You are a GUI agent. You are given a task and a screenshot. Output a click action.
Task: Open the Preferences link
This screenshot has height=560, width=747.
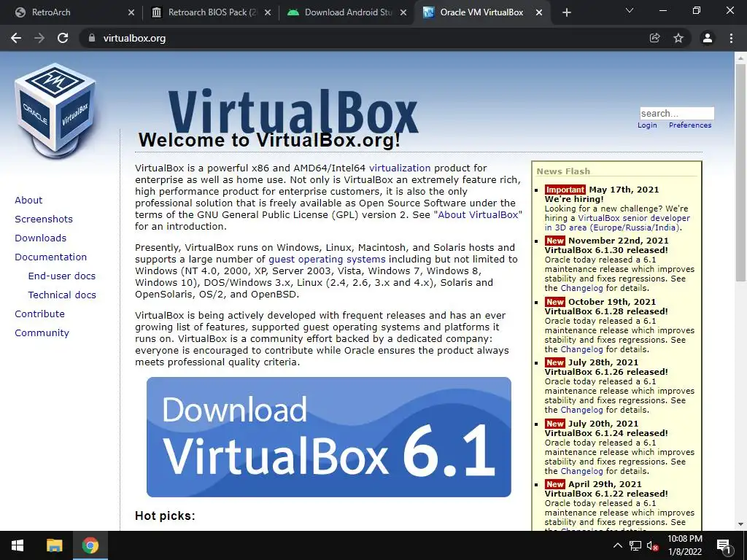tap(690, 125)
